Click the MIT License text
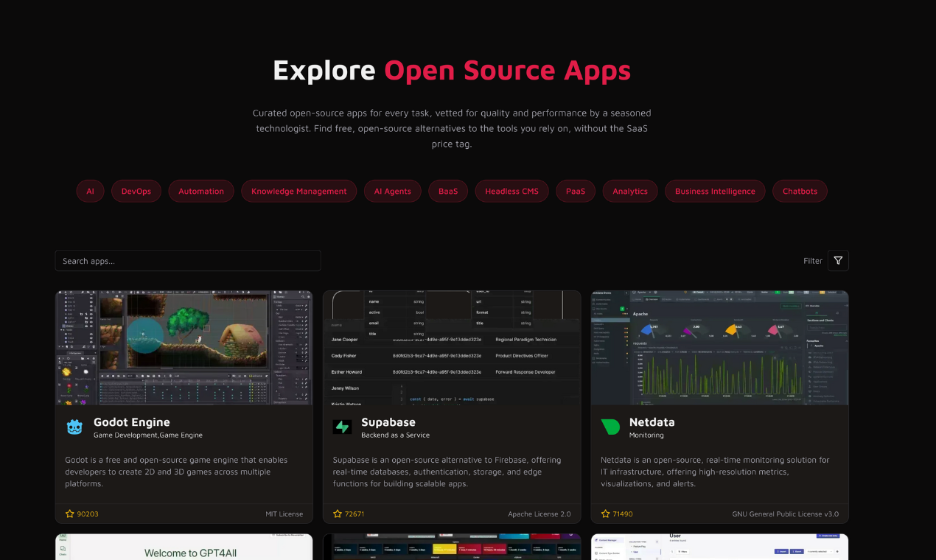This screenshot has height=560, width=936. coord(284,514)
